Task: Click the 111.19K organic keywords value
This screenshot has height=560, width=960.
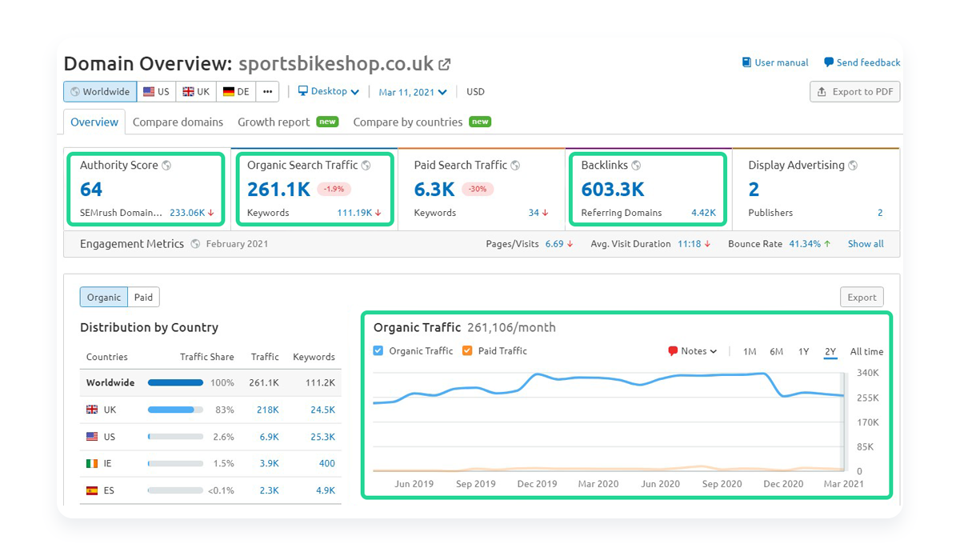Action: 355,213
